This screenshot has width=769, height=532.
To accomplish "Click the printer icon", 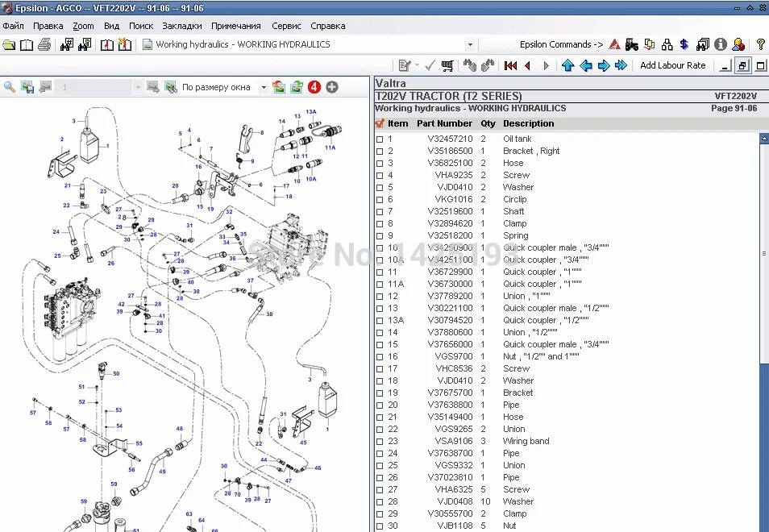I will [x=44, y=44].
